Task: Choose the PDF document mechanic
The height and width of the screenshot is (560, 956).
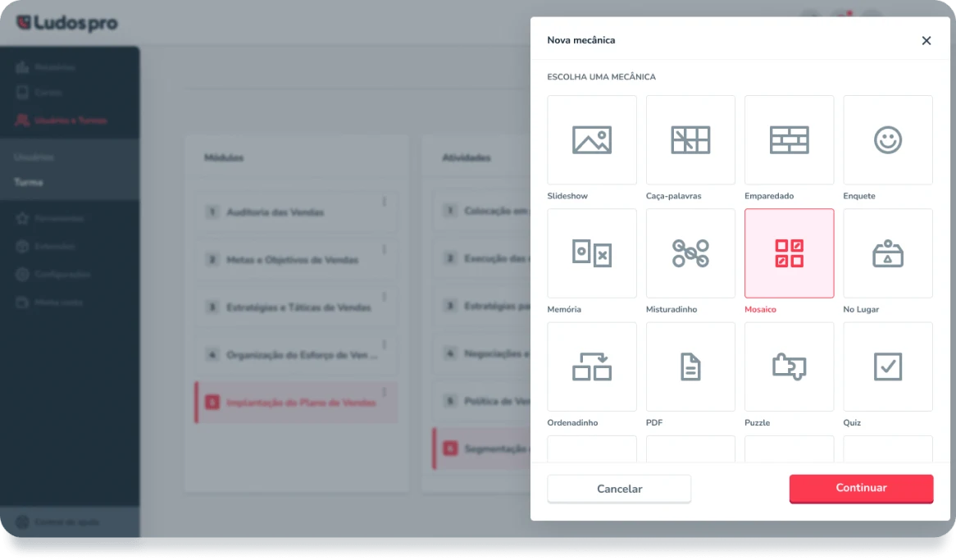Action: (x=690, y=367)
